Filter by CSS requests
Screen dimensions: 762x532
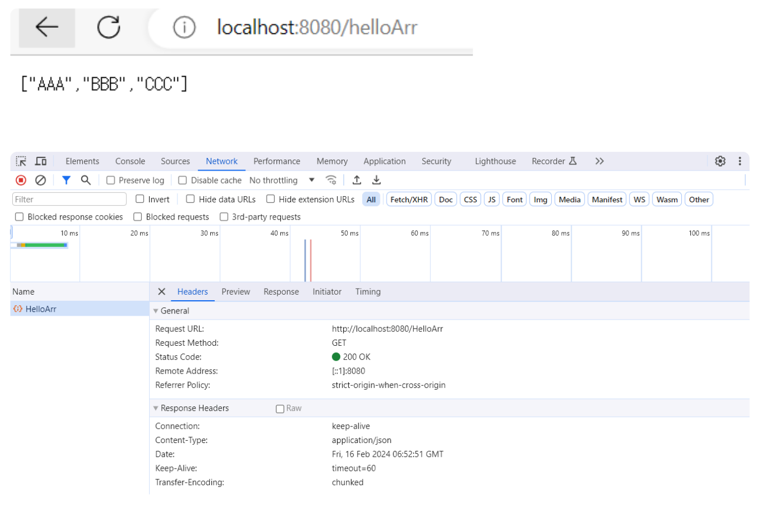(471, 200)
